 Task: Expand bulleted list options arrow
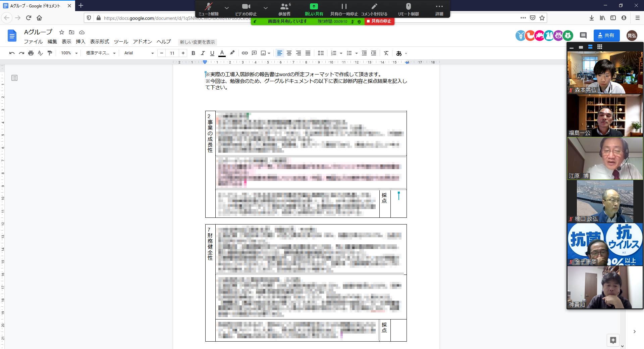point(356,53)
